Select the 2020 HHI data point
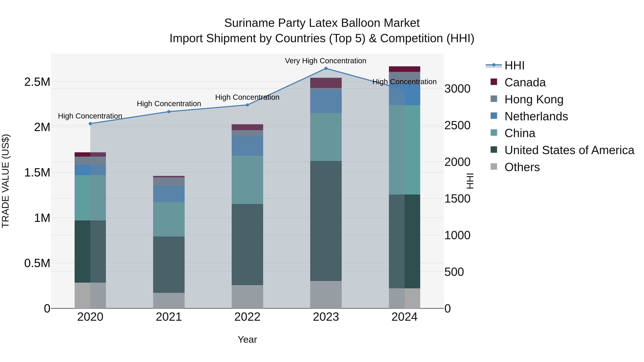 [x=90, y=124]
